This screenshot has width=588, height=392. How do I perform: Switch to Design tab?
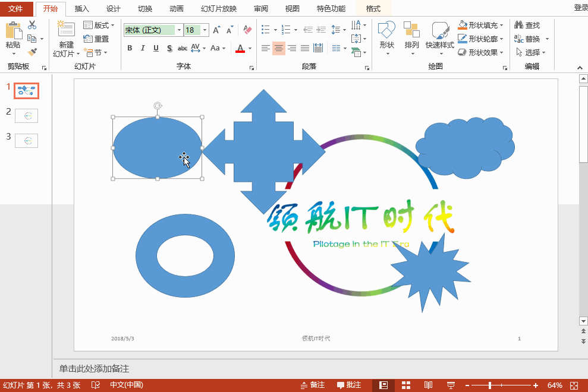pyautogui.click(x=113, y=9)
